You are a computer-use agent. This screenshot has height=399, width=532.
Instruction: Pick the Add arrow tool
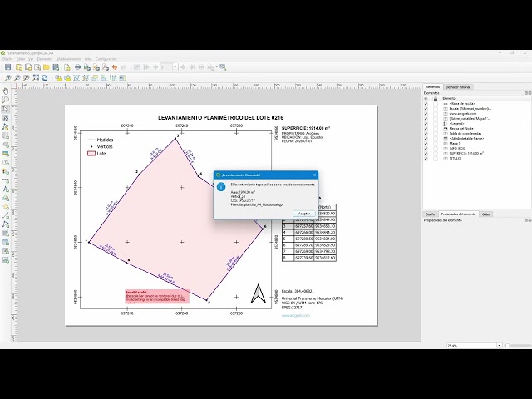click(x=6, y=215)
